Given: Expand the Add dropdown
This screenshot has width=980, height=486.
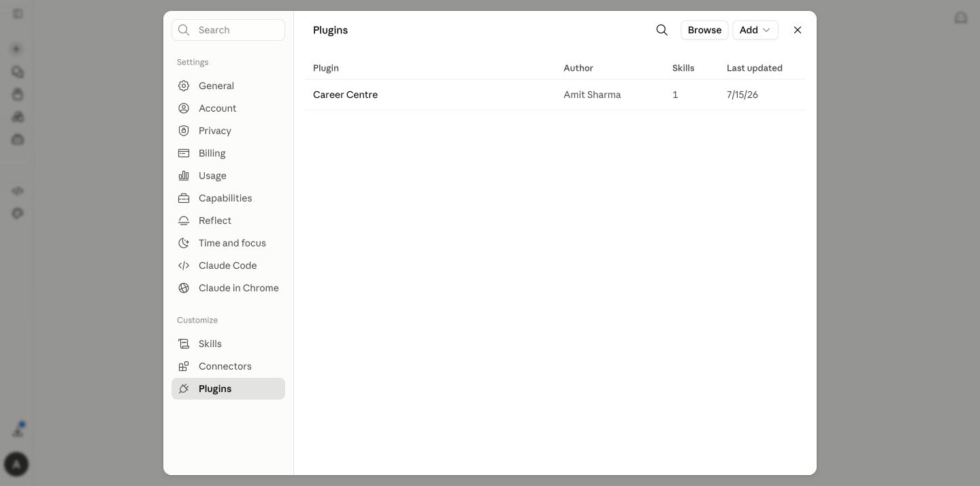Looking at the screenshot, I should pyautogui.click(x=755, y=30).
